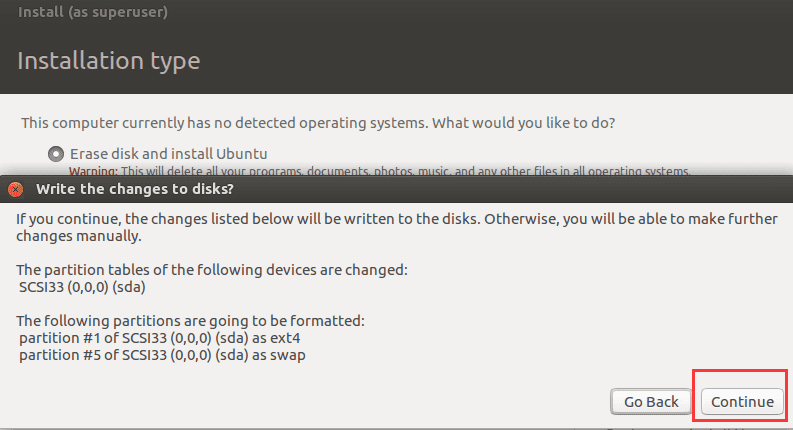The width and height of the screenshot is (793, 430).
Task: Click the partition #5 swap line
Action: (x=162, y=355)
